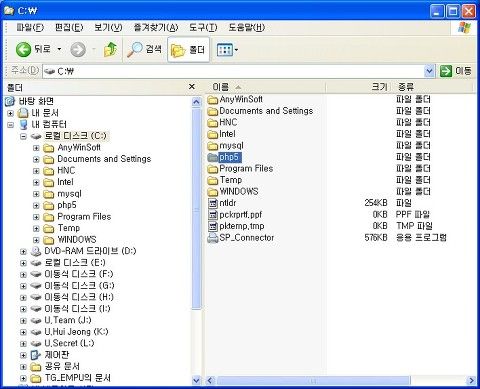The height and width of the screenshot is (389, 480).
Task: Toggle the Folders (폴더) pane button
Action: [188, 50]
